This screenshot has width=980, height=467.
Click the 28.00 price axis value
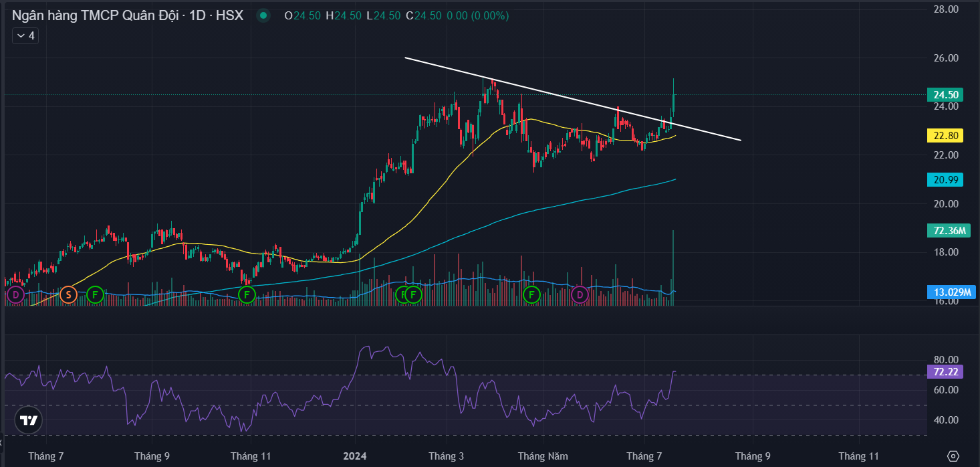click(x=947, y=9)
